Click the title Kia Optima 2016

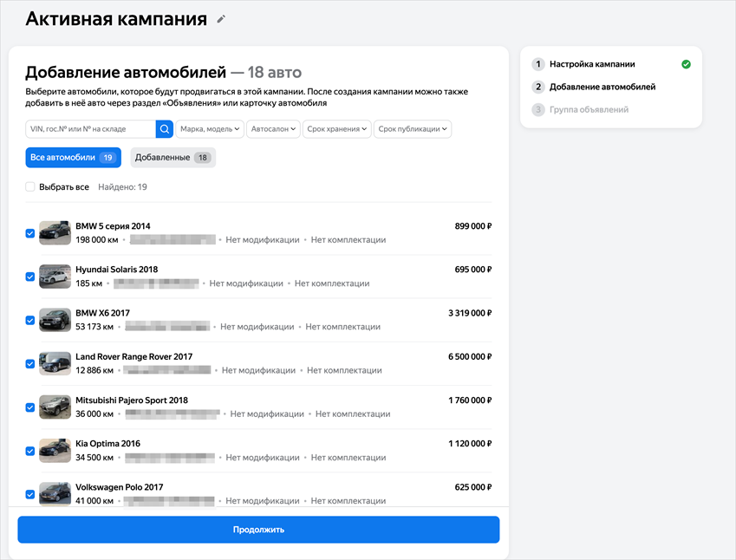[107, 444]
